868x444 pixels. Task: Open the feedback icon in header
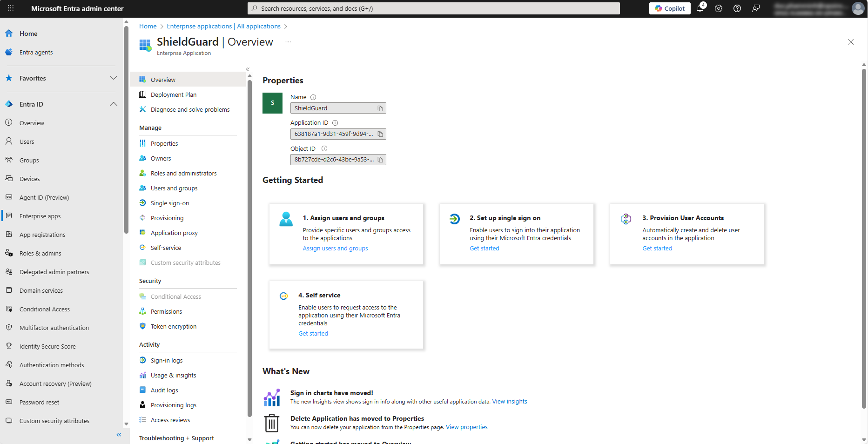pyautogui.click(x=756, y=8)
